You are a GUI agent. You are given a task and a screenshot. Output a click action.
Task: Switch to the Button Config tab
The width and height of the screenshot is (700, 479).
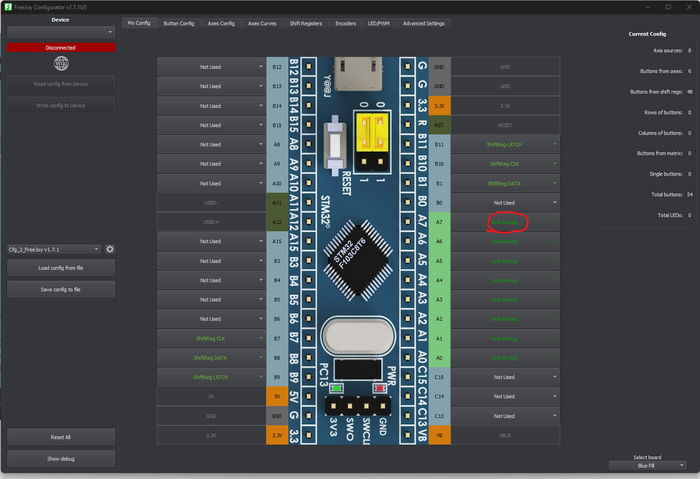coord(180,22)
